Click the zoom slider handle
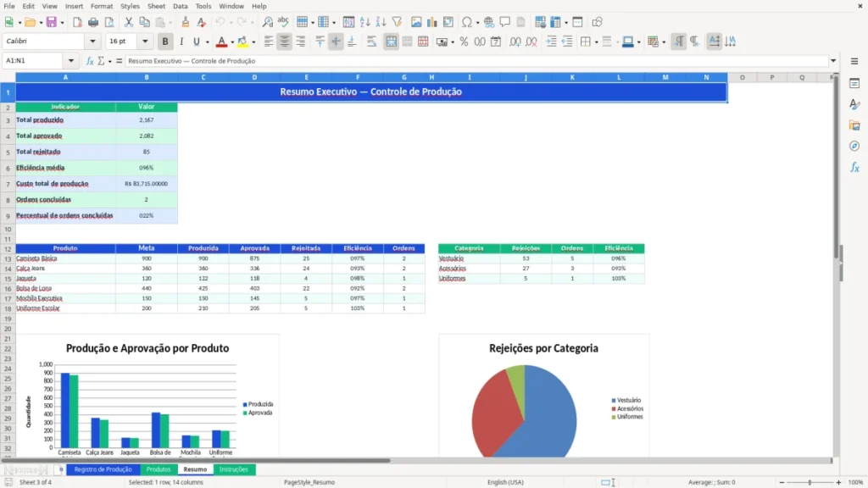Viewport: 868px width, 488px height. point(810,482)
